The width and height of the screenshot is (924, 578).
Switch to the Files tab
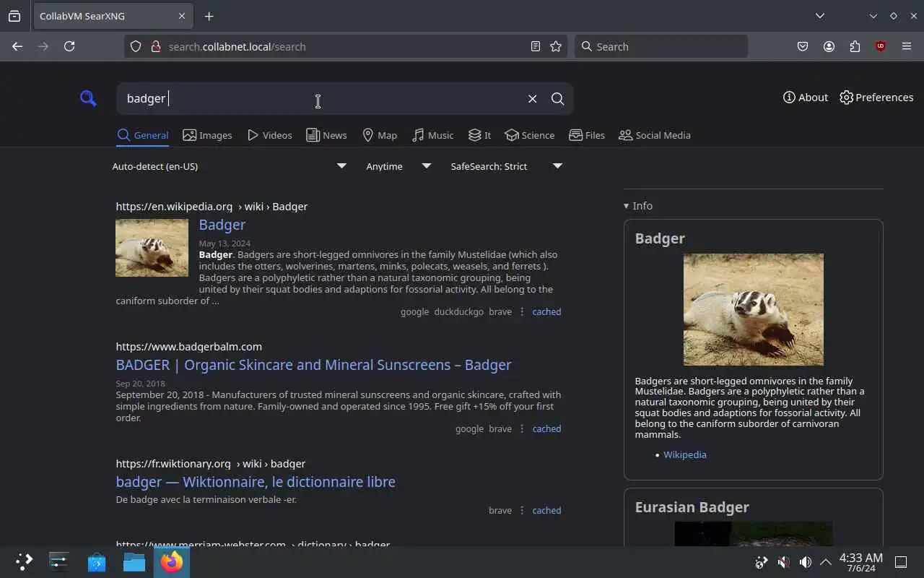click(587, 135)
